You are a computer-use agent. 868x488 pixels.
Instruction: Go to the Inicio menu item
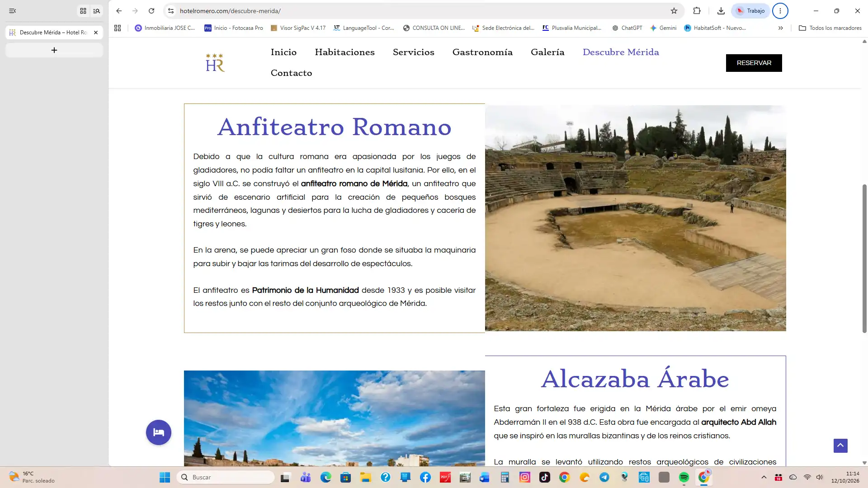tap(283, 52)
